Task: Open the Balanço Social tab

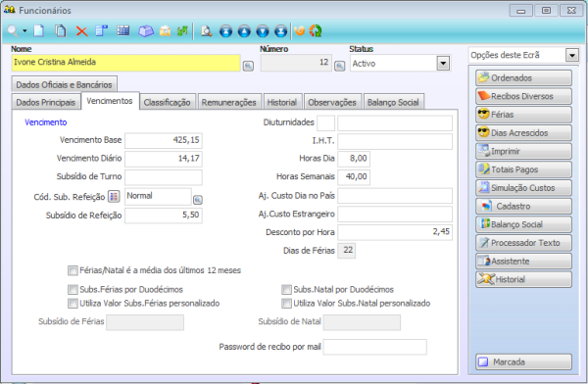Action: click(393, 102)
